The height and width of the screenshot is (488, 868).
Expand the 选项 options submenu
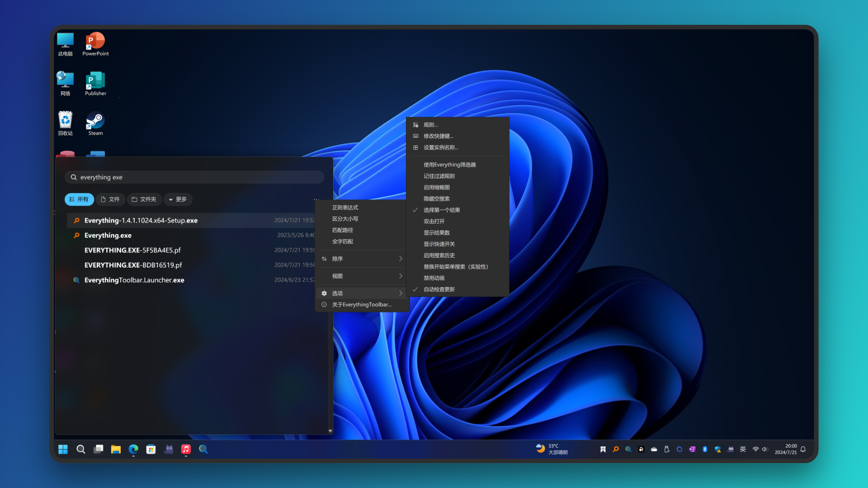pyautogui.click(x=362, y=293)
